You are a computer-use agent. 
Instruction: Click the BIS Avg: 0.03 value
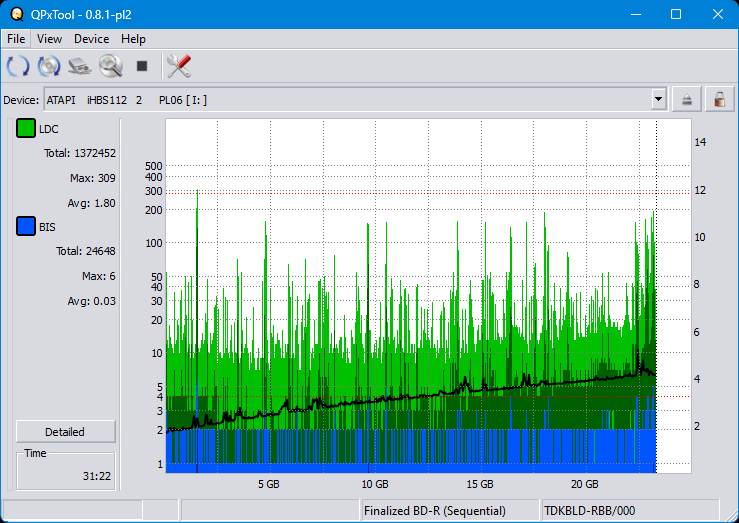[91, 301]
